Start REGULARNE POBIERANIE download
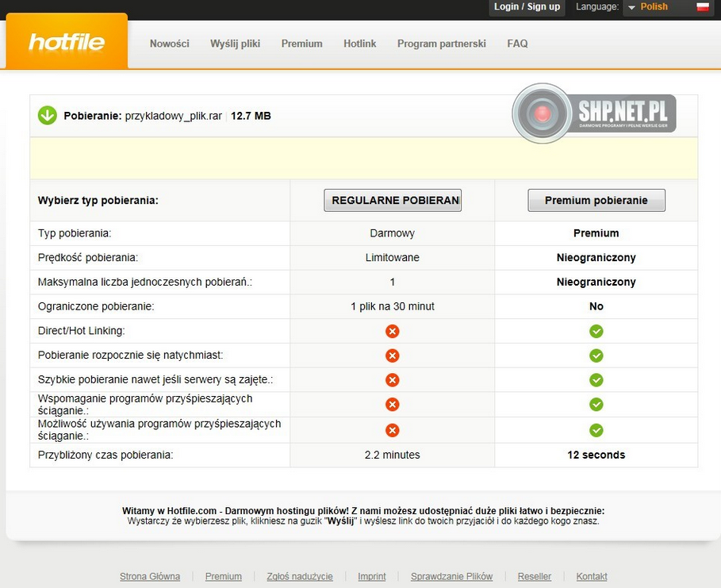This screenshot has width=721, height=588. click(x=393, y=200)
